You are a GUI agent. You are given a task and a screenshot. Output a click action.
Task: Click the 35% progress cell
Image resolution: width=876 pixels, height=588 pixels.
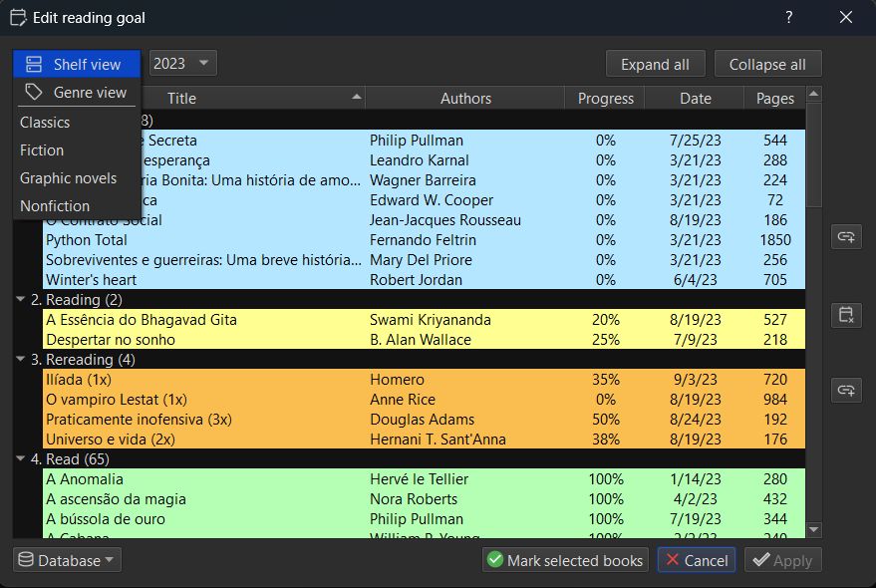coord(606,380)
